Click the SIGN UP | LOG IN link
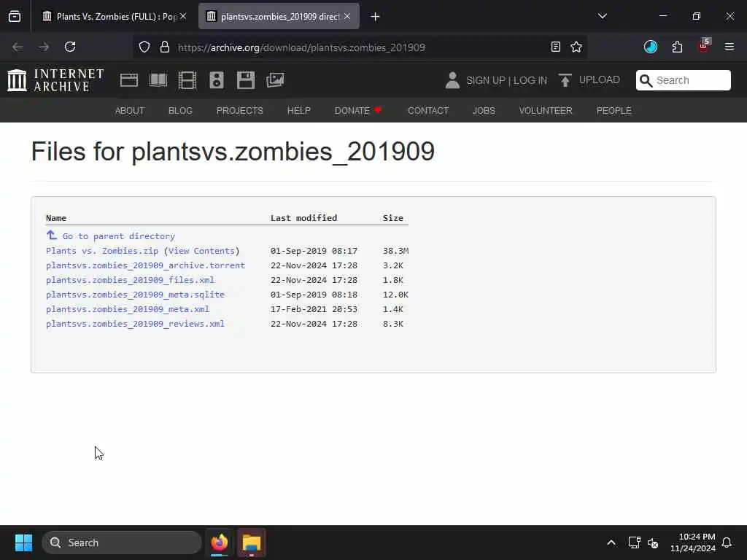Viewport: 747px width, 560px height. pos(506,80)
